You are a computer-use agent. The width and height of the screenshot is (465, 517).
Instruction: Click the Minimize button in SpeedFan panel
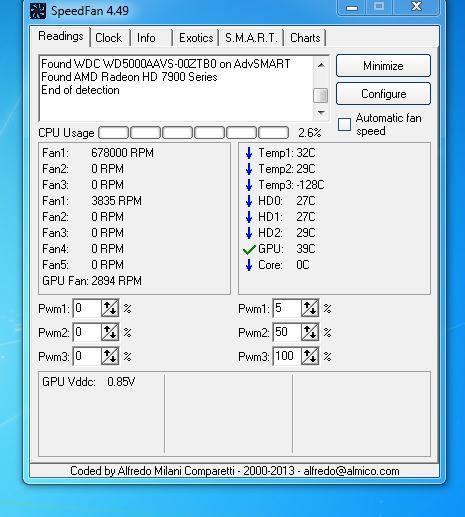click(x=383, y=66)
